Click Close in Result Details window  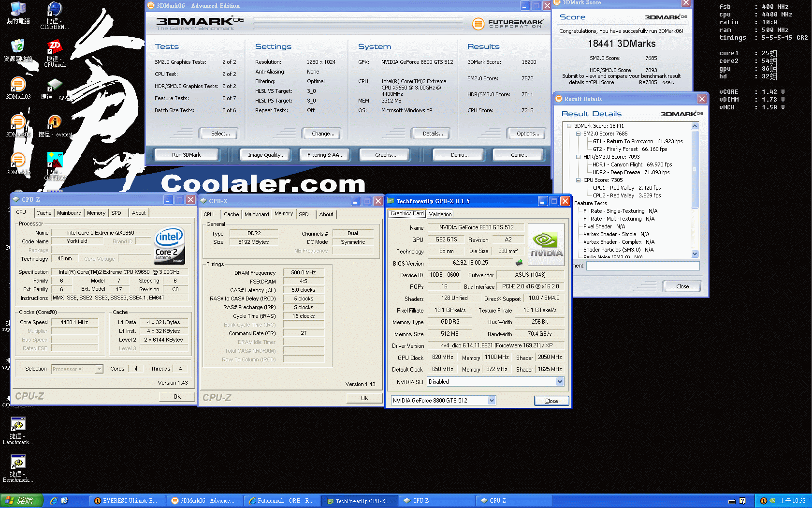[x=682, y=286]
